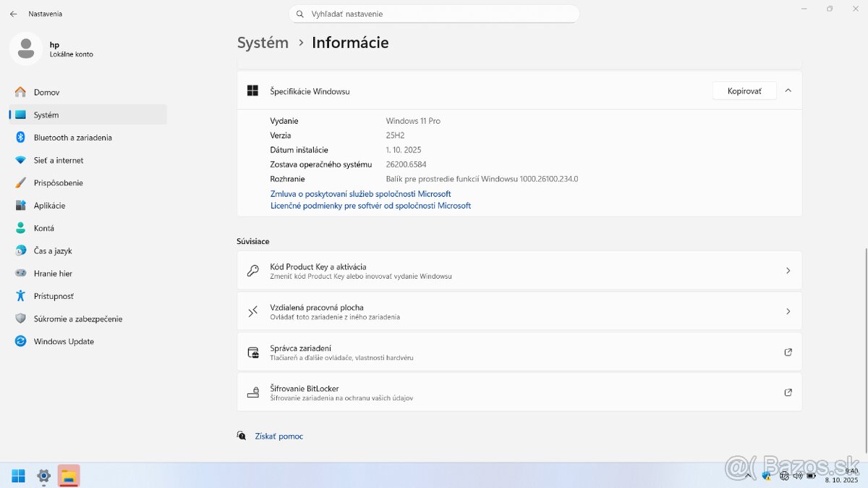
Task: Open Bluetooth a zariadenia settings
Action: 72,138
